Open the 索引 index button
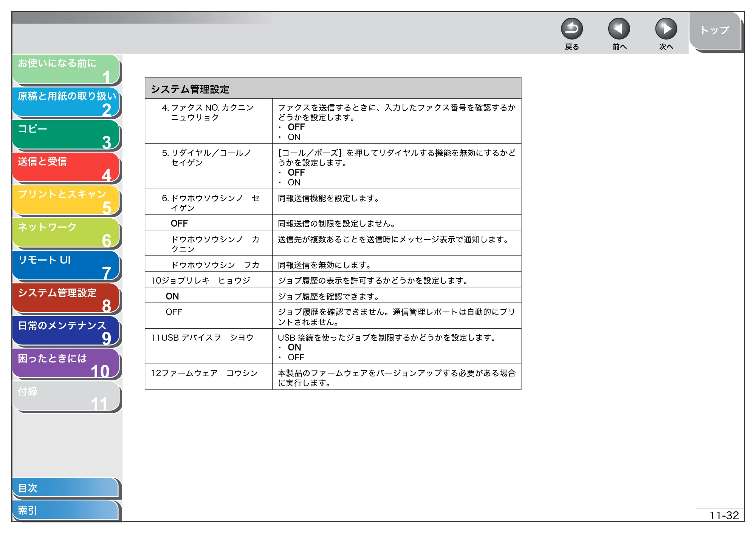The width and height of the screenshot is (756, 534). tap(65, 511)
